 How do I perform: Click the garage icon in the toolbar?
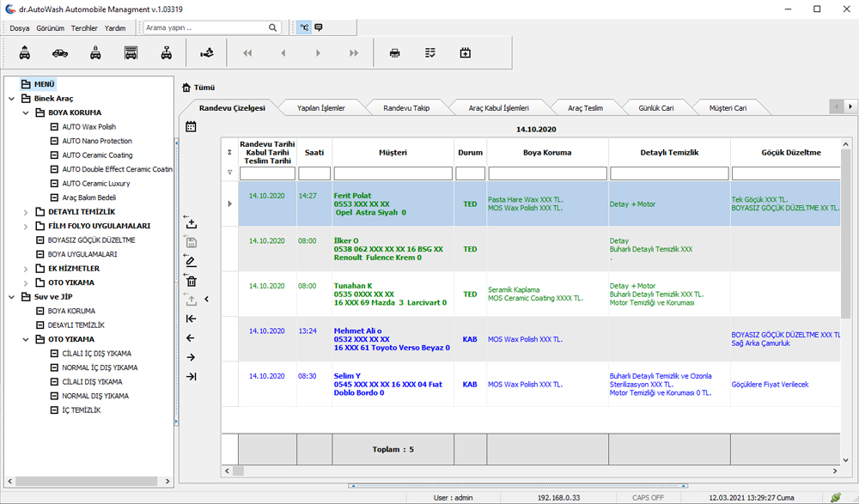131,53
